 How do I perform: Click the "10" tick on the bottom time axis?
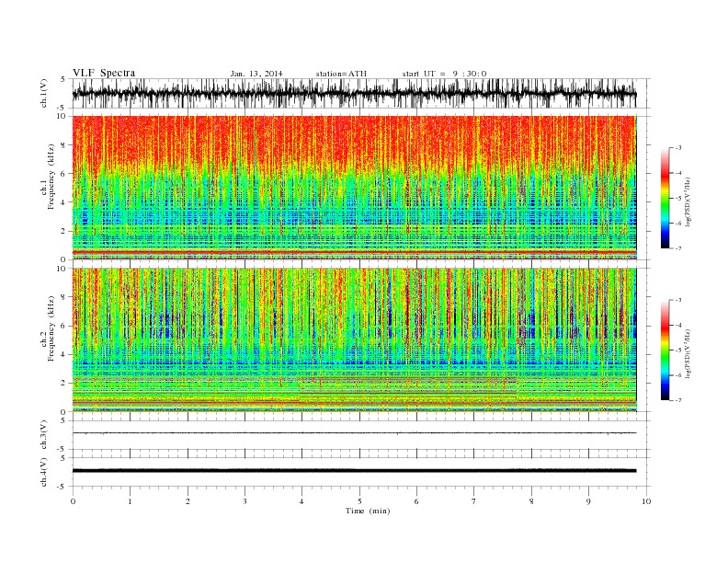coord(646,501)
